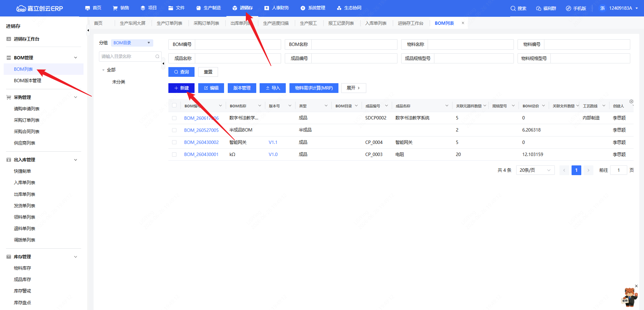Image resolution: width=644 pixels, height=310 pixels.
Task: Open the 销售 top menu
Action: pyautogui.click(x=121, y=8)
